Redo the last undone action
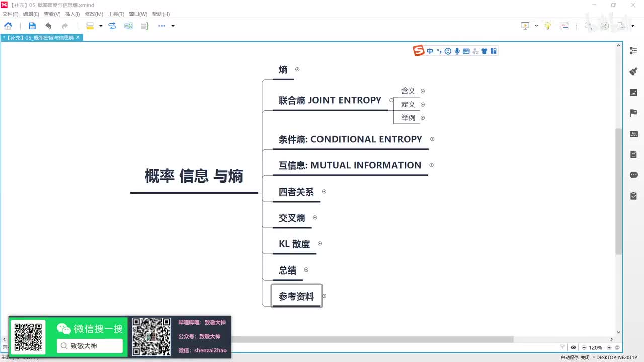Image resolution: width=644 pixels, height=362 pixels. pyautogui.click(x=65, y=26)
